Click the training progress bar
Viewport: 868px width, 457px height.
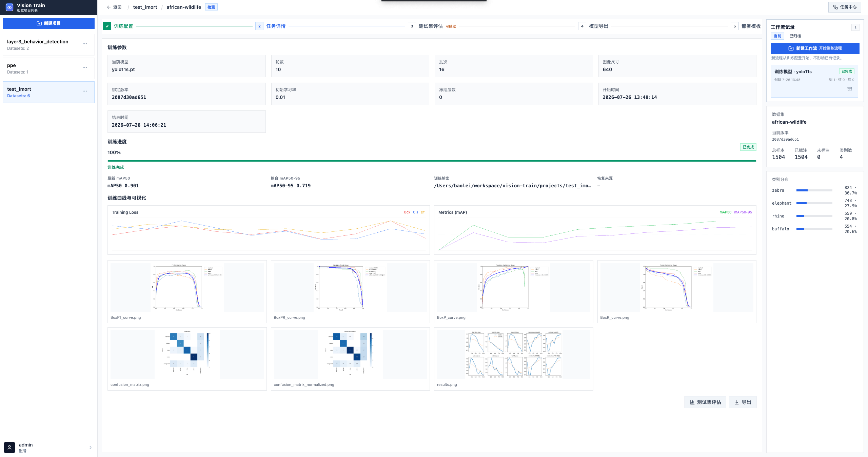pyautogui.click(x=432, y=161)
